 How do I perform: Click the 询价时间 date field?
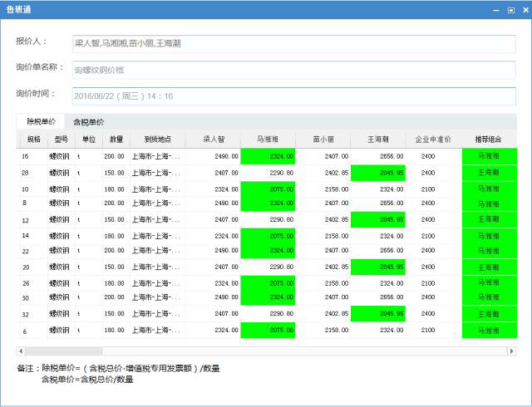tap(293, 96)
